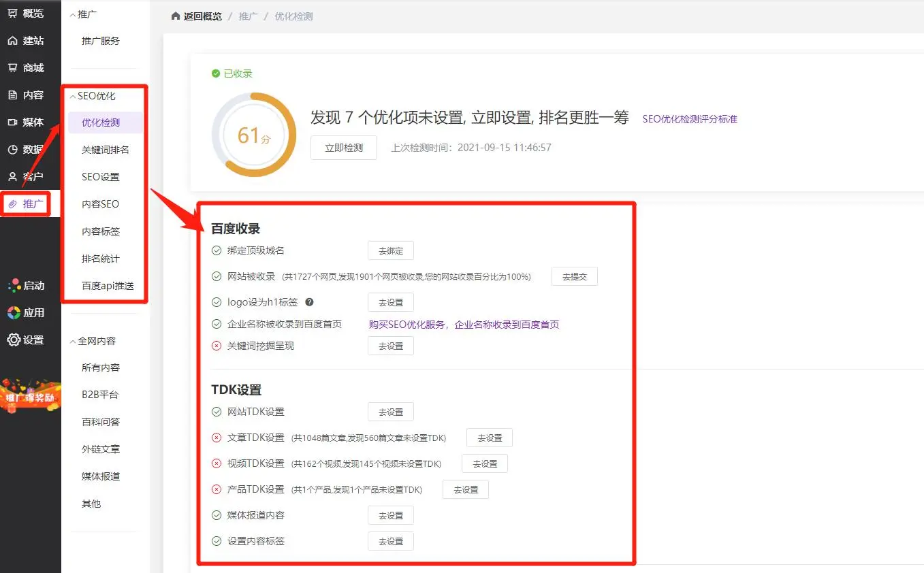Open 应用 colorful apps icon
Screen dimensions: 924x573
(x=14, y=312)
